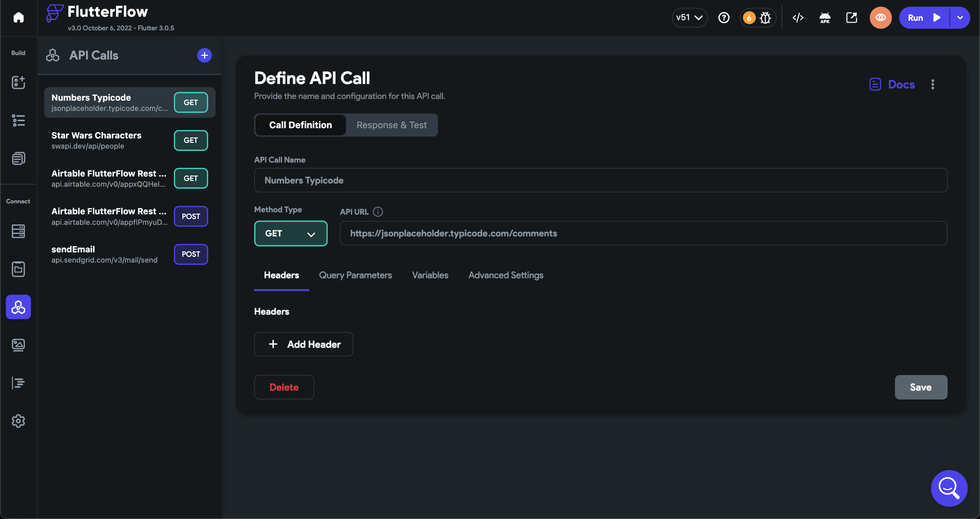Open the preview mode with the eye icon

[x=881, y=17]
